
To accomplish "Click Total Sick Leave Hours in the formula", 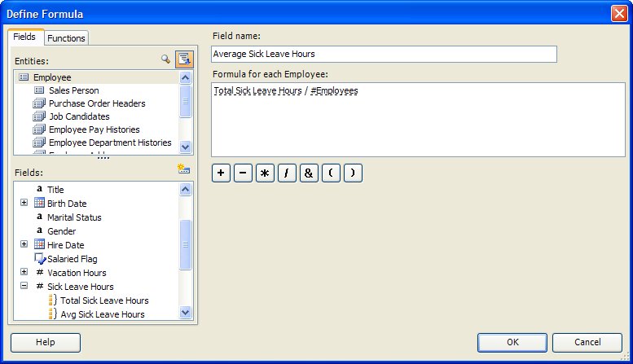I will click(257, 91).
